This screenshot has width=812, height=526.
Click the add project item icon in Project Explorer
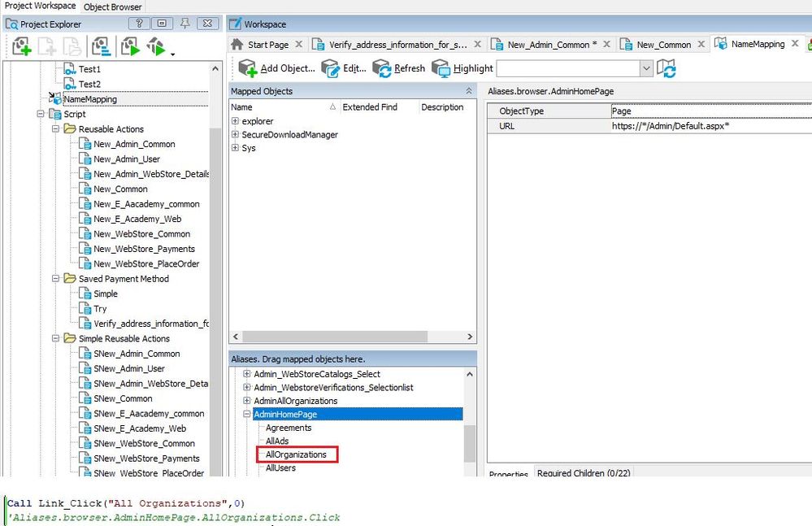tap(21, 46)
